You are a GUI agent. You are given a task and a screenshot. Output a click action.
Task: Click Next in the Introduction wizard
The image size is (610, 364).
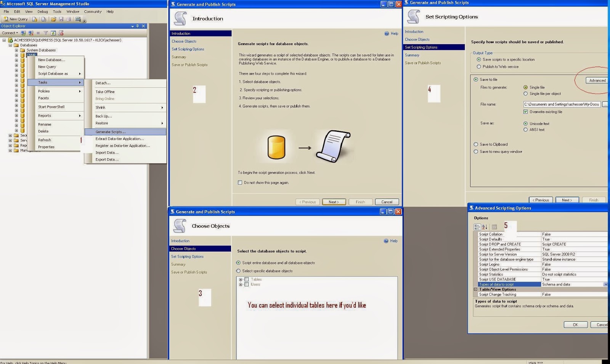334,202
